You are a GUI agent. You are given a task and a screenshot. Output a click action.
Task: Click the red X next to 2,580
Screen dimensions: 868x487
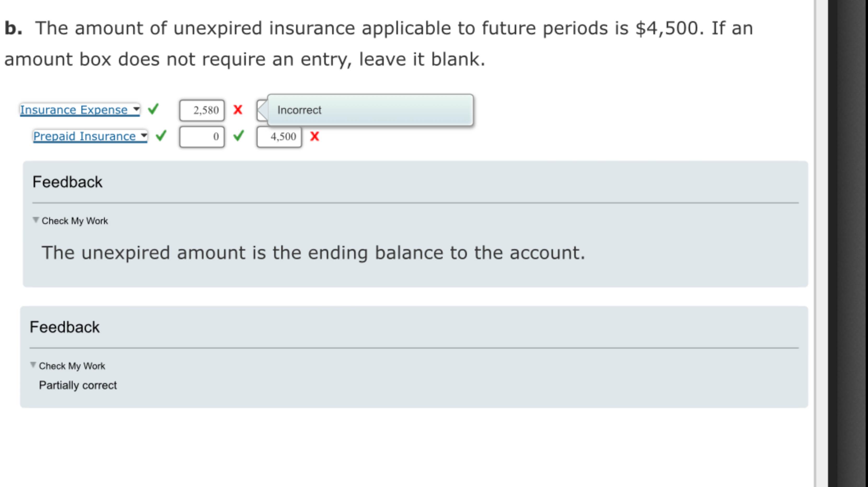tap(238, 110)
